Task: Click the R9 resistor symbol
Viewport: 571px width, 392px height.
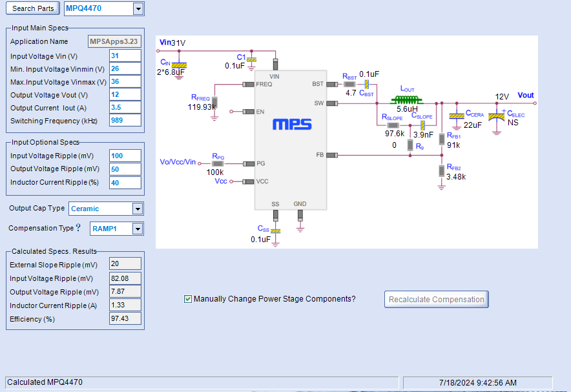Action: pyautogui.click(x=410, y=145)
